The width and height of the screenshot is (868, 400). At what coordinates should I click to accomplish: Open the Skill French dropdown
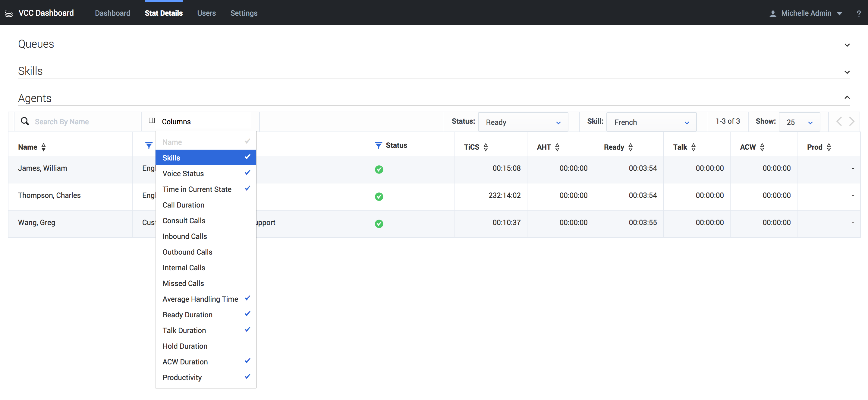coord(651,122)
